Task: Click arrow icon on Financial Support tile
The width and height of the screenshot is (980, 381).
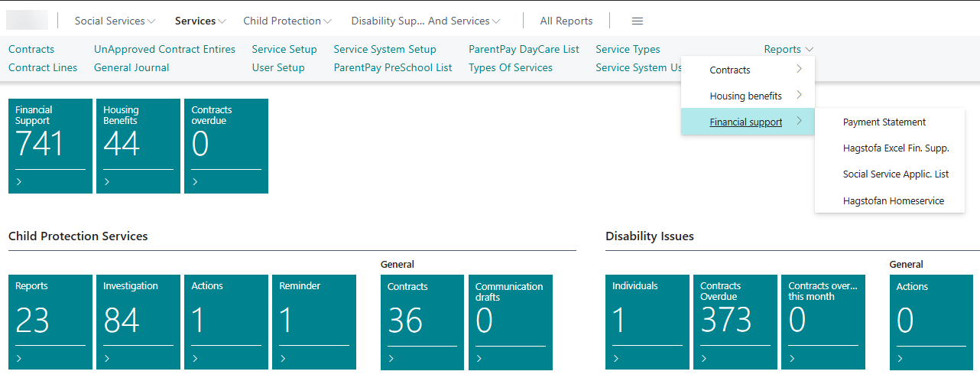Action: (19, 182)
